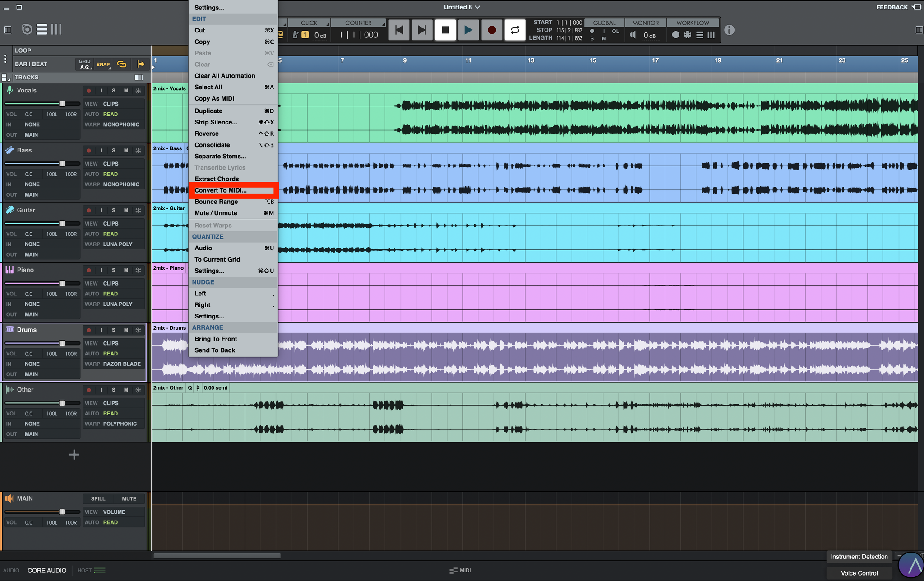Mute the Guitar track

126,211
